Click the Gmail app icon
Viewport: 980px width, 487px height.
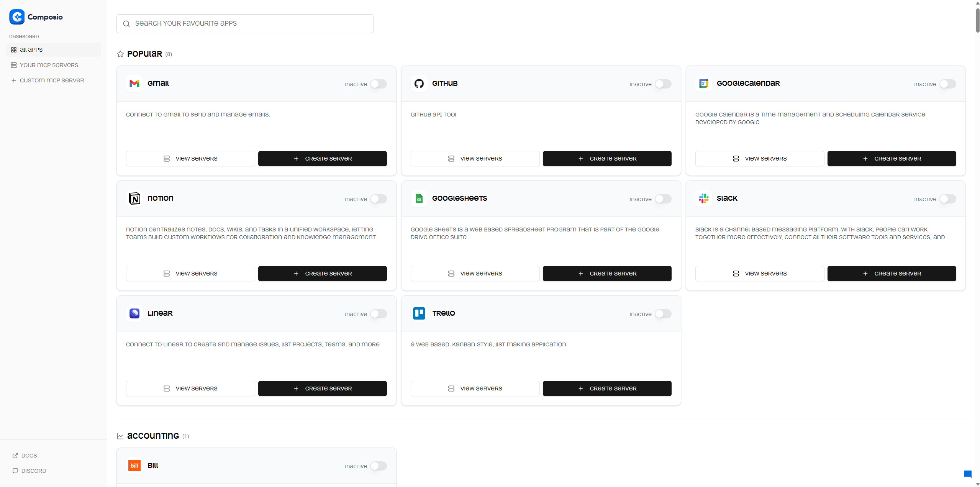click(134, 84)
